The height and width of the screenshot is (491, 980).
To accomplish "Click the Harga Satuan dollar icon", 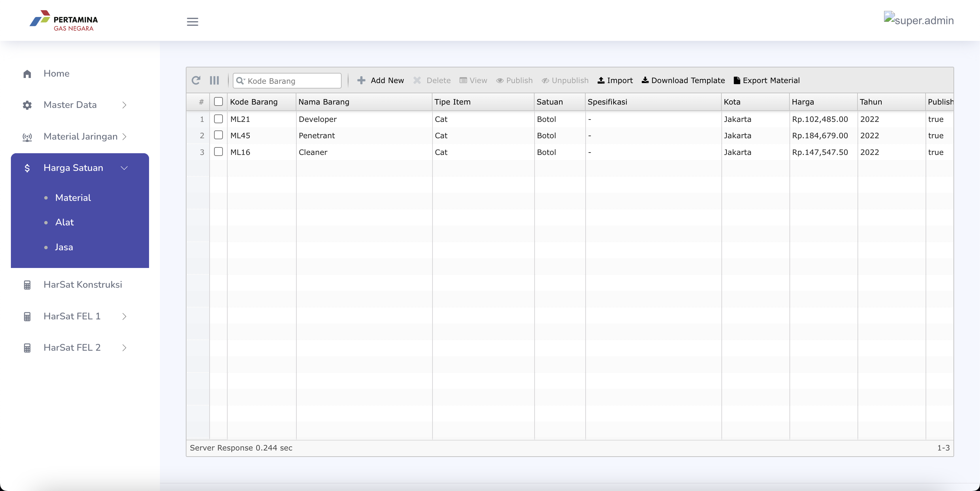I will click(x=27, y=168).
